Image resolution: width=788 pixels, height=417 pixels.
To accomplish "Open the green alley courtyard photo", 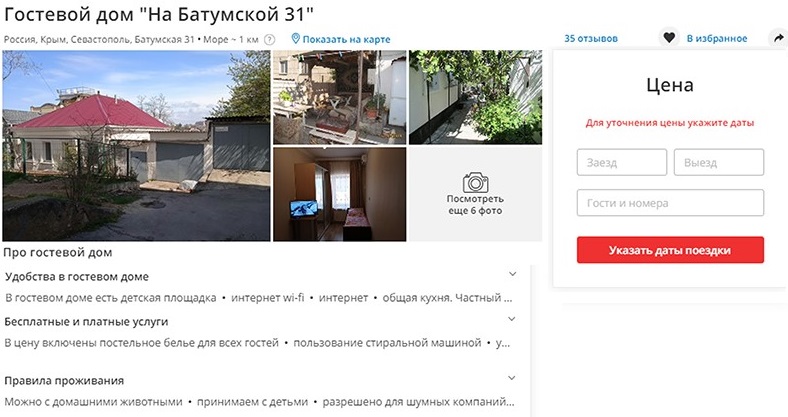I will coord(475,97).
